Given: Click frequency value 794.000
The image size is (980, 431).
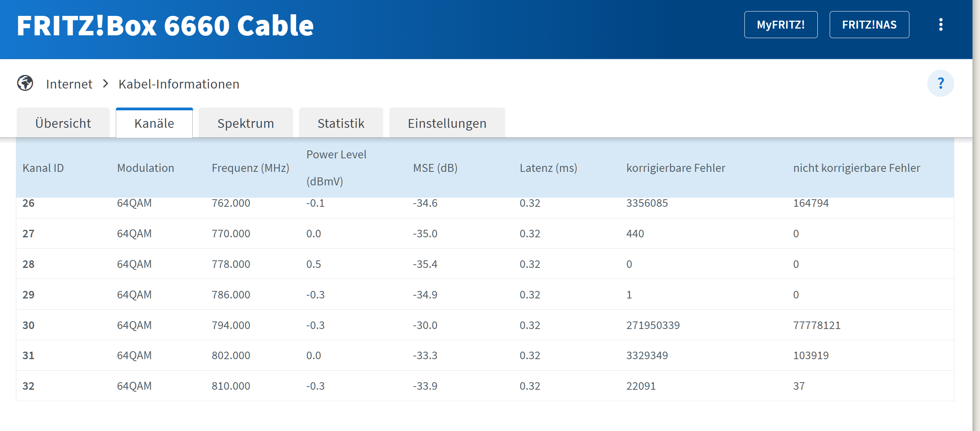Looking at the screenshot, I should 231,325.
